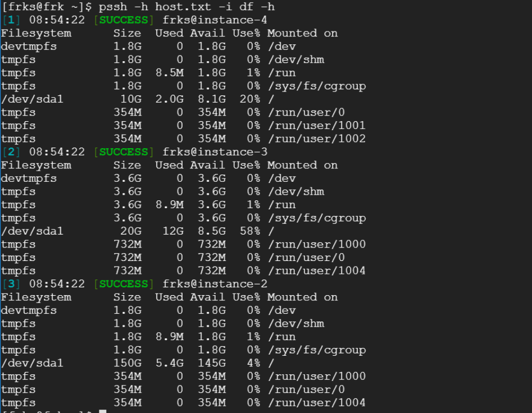
Task: Click the "20G" size value
Action: (131, 231)
